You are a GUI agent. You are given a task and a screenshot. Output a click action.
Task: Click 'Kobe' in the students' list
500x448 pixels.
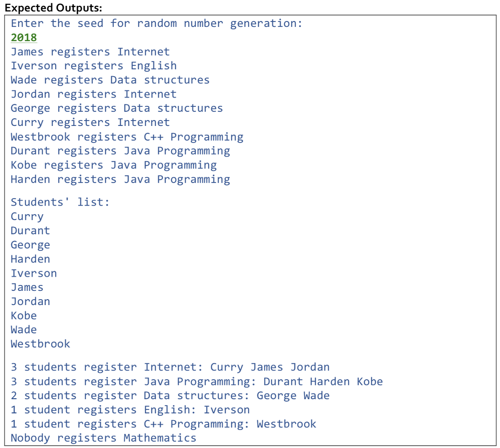tap(24, 316)
